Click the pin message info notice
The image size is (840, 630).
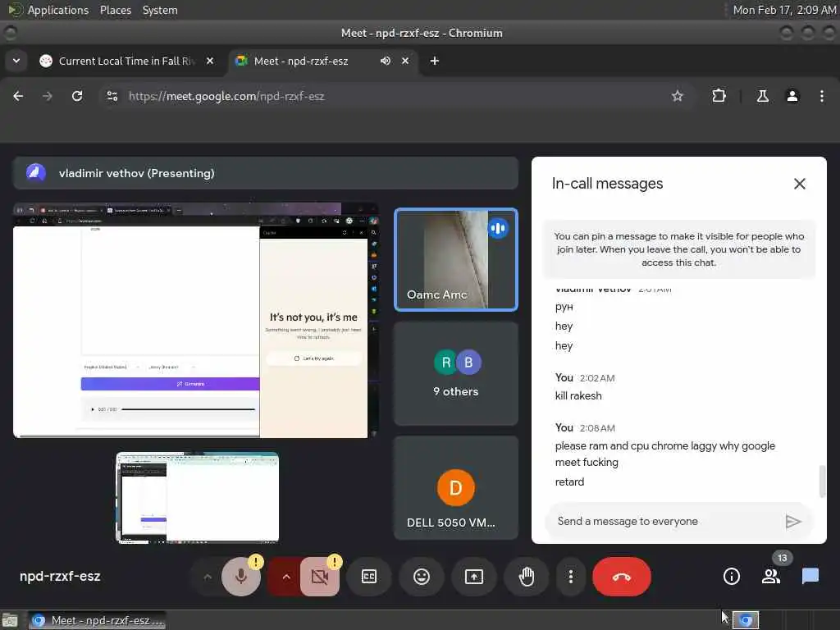678,249
